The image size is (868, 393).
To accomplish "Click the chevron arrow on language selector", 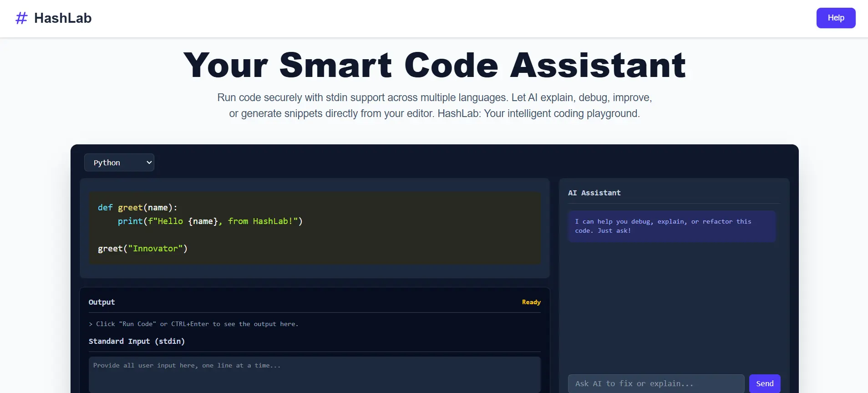I will click(x=149, y=163).
